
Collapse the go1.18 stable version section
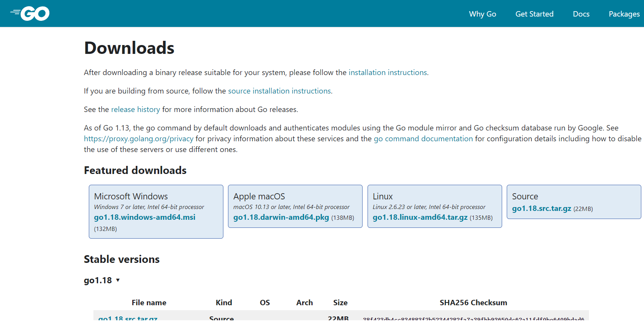(102, 280)
